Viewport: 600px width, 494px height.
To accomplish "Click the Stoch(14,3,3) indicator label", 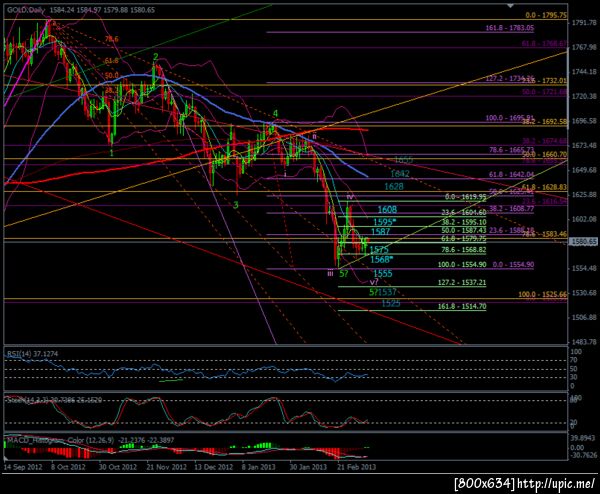I will coord(54,400).
